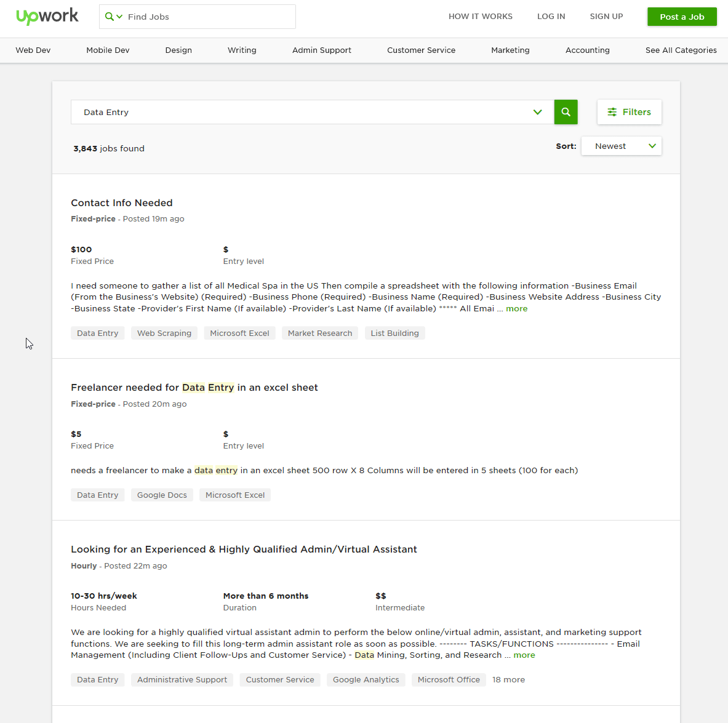Go to the Customer Service category
Image resolution: width=728 pixels, height=723 pixels.
point(421,50)
